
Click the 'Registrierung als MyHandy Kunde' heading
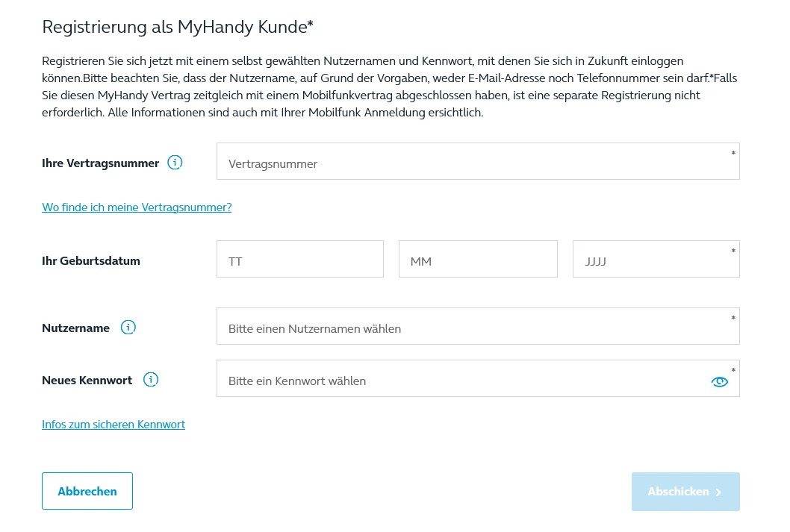(x=178, y=28)
